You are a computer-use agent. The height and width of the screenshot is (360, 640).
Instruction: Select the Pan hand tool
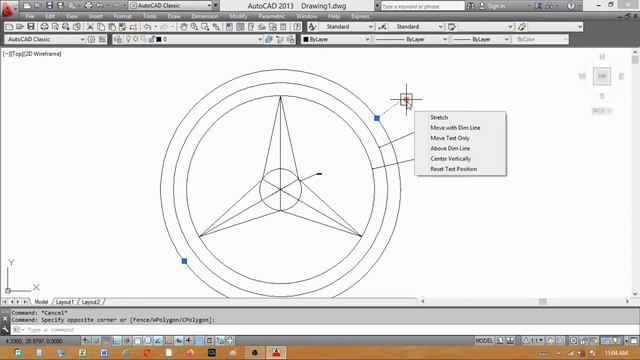click(183, 27)
